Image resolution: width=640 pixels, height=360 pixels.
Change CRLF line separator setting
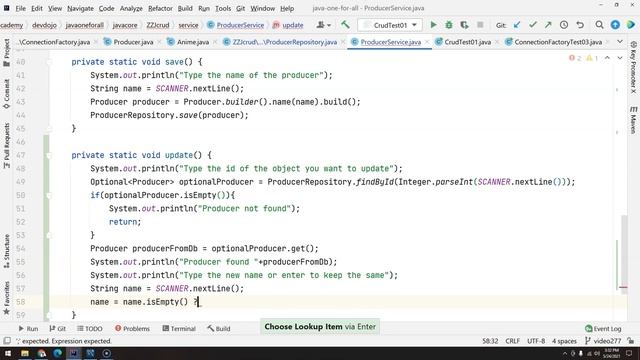coord(512,341)
